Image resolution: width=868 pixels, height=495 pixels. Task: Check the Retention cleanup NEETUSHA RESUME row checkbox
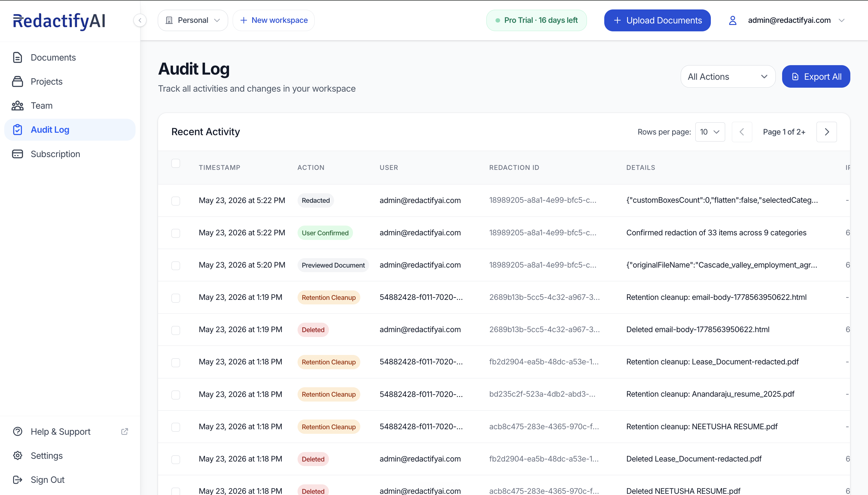point(175,427)
